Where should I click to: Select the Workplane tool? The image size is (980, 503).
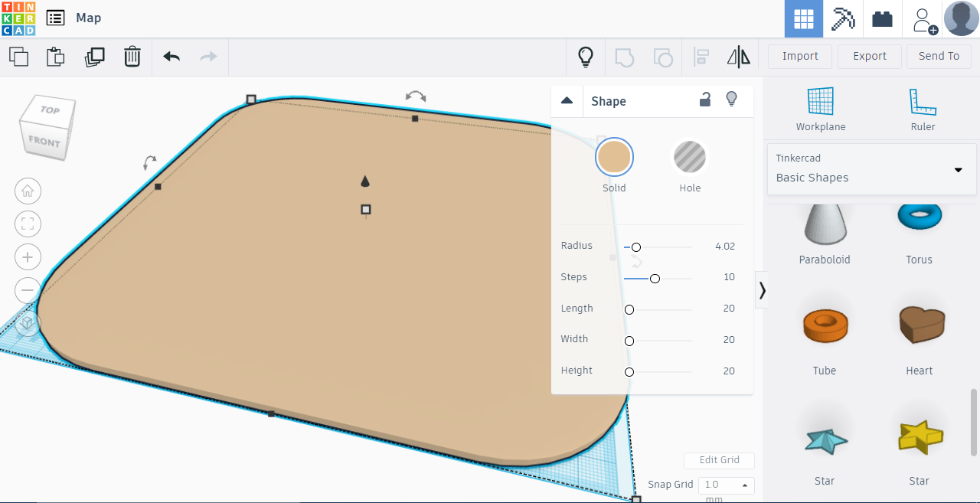pos(821,109)
